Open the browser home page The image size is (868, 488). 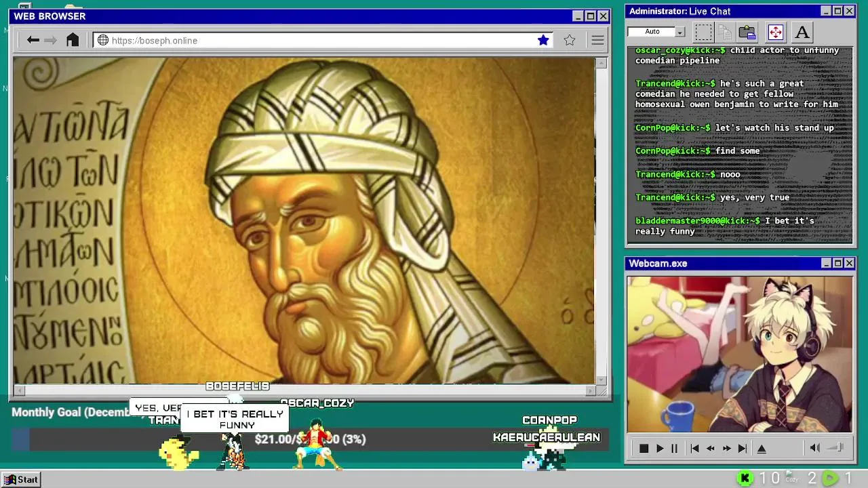tap(73, 40)
